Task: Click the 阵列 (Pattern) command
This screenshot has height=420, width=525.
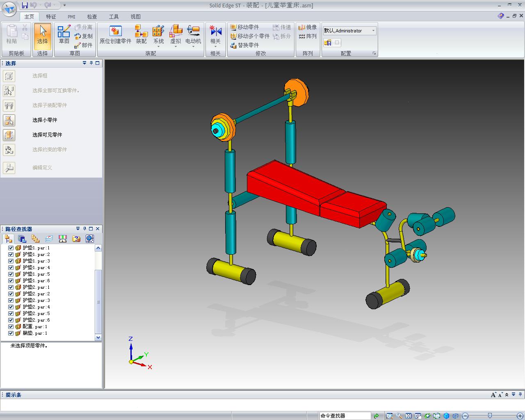Action: coord(308,36)
